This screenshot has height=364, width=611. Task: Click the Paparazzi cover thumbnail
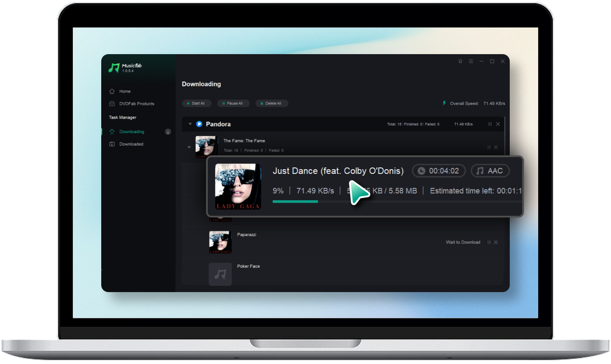point(220,242)
